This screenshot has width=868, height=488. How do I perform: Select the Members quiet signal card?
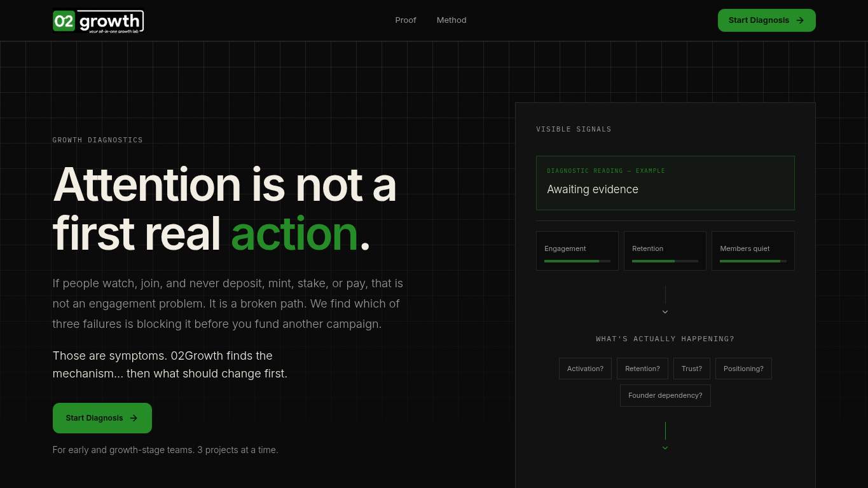pyautogui.click(x=753, y=251)
